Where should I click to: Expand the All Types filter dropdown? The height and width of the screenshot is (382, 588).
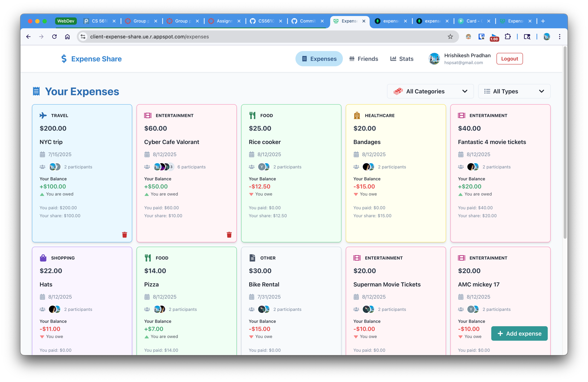point(514,92)
